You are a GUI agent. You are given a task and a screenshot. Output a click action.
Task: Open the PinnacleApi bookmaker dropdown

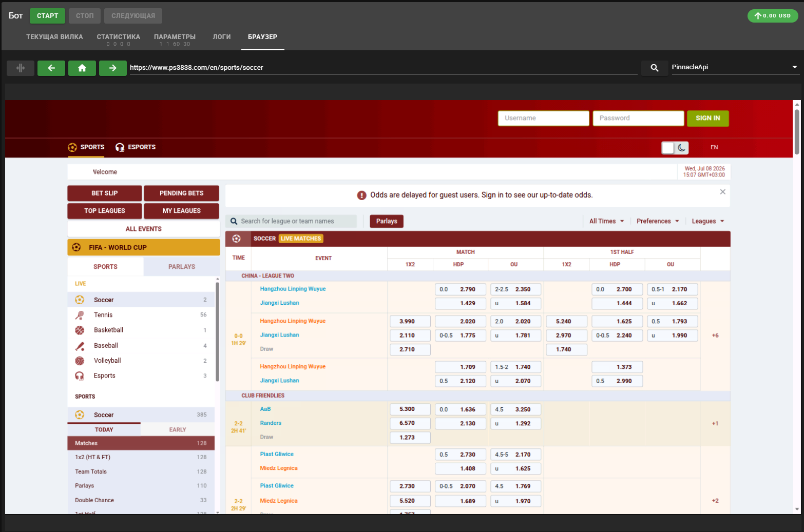click(735, 67)
